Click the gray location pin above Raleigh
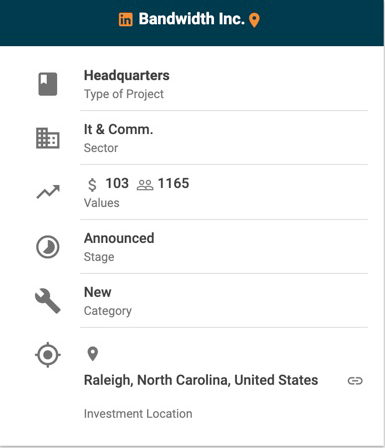This screenshot has height=448, width=385. (93, 354)
